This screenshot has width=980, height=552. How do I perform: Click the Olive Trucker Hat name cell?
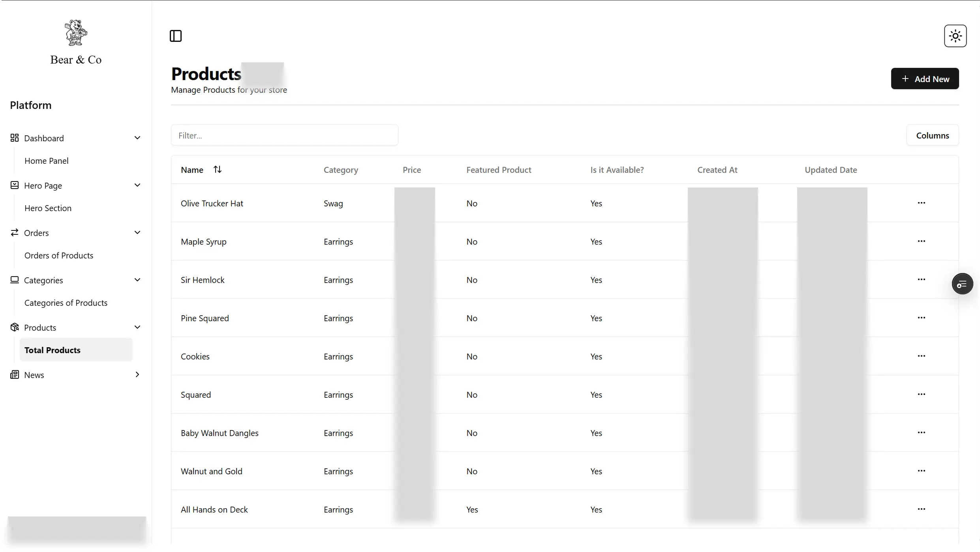click(212, 203)
